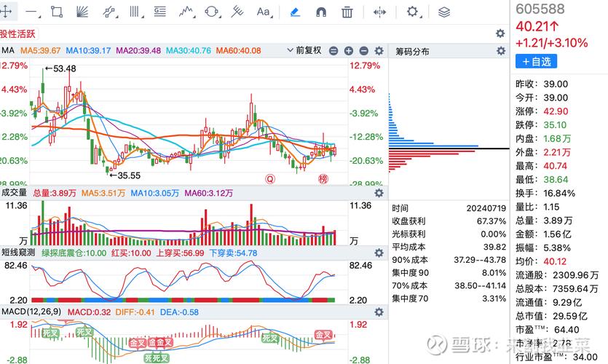Expand the 前复权 adjustment dropdown
This screenshot has height=364, width=608.
309,51
